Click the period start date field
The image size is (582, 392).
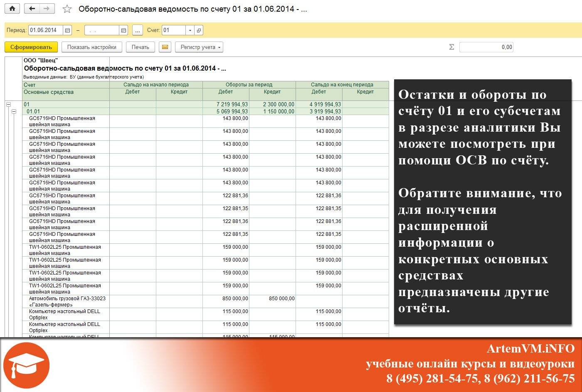tap(46, 30)
